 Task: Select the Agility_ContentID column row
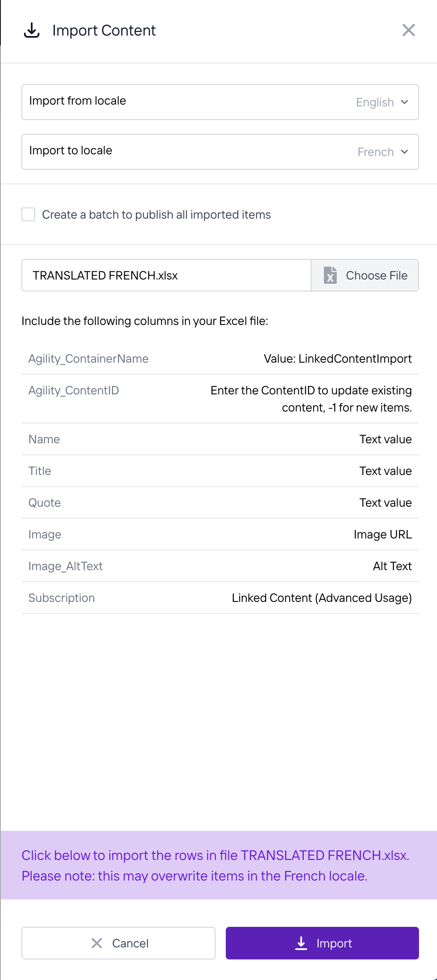coord(220,399)
